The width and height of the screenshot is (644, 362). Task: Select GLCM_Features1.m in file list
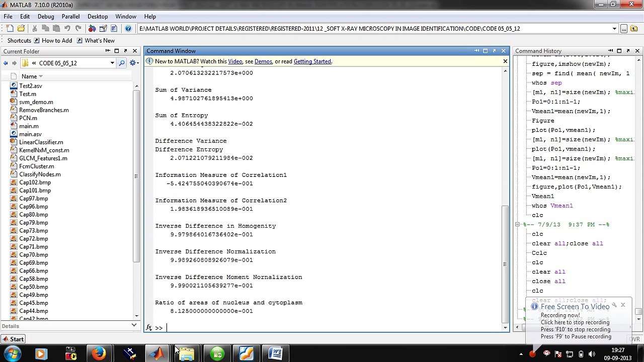(x=43, y=158)
